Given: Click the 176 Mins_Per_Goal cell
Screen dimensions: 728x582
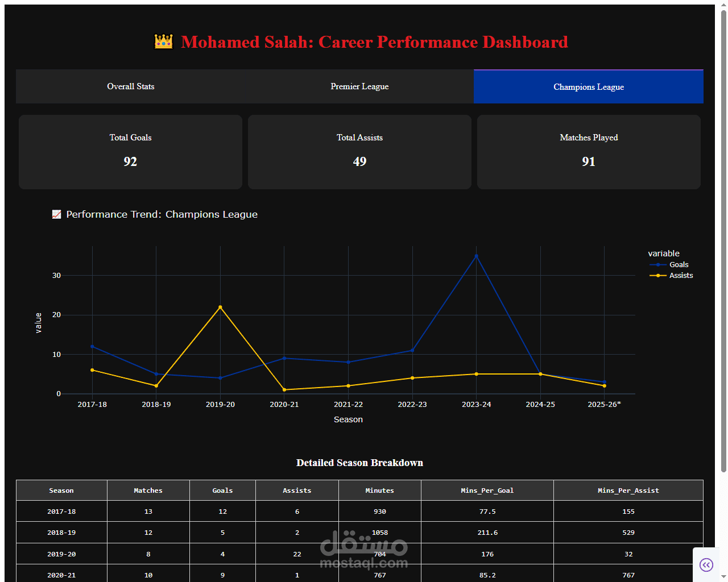Looking at the screenshot, I should (x=487, y=554).
